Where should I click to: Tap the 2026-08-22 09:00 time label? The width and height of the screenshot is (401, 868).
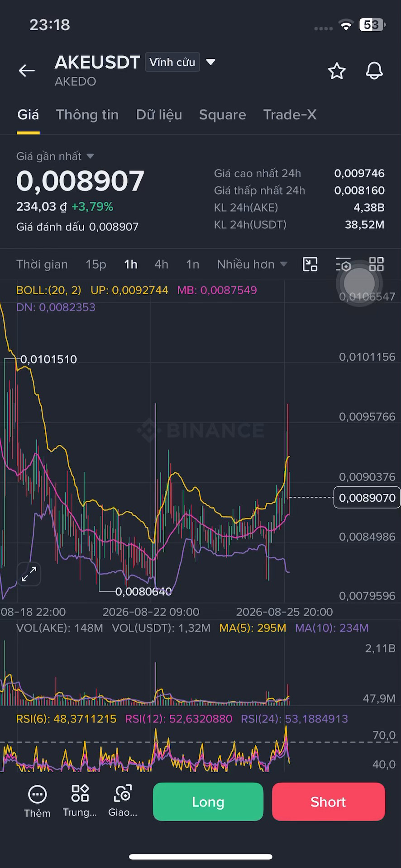(x=151, y=612)
